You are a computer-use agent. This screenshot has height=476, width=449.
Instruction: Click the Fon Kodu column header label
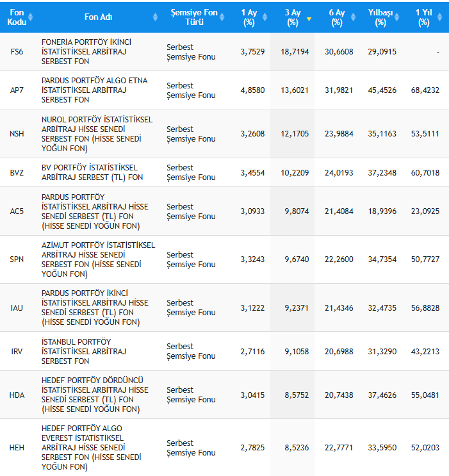tap(17, 17)
